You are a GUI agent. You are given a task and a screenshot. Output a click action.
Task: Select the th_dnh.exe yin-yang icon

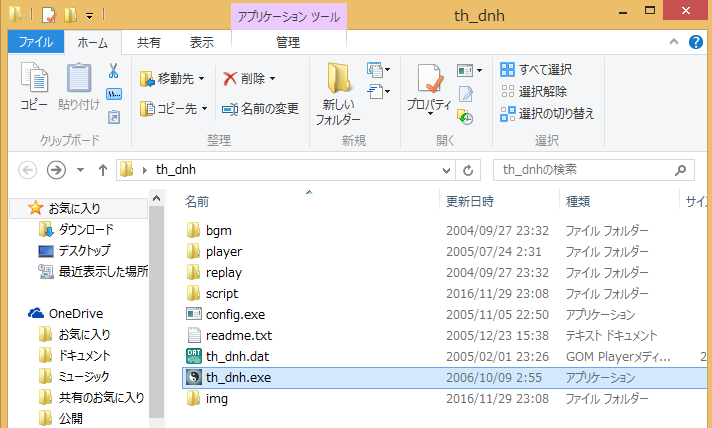coord(194,377)
